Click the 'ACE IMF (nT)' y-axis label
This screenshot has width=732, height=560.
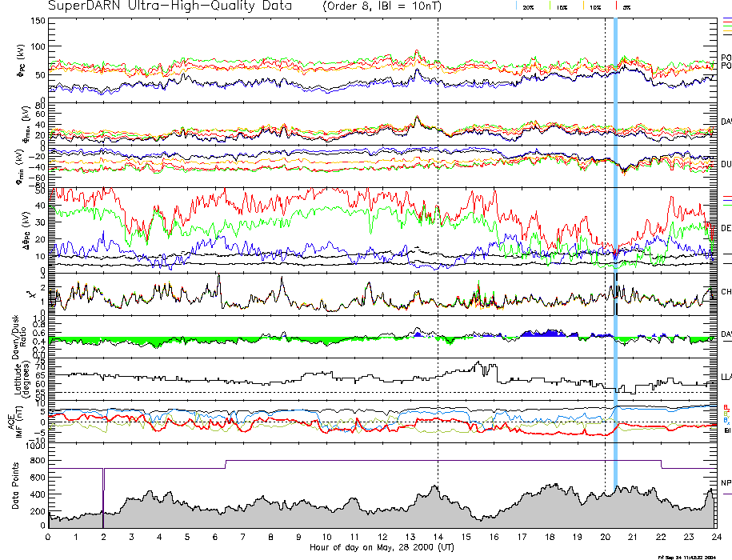(15, 422)
